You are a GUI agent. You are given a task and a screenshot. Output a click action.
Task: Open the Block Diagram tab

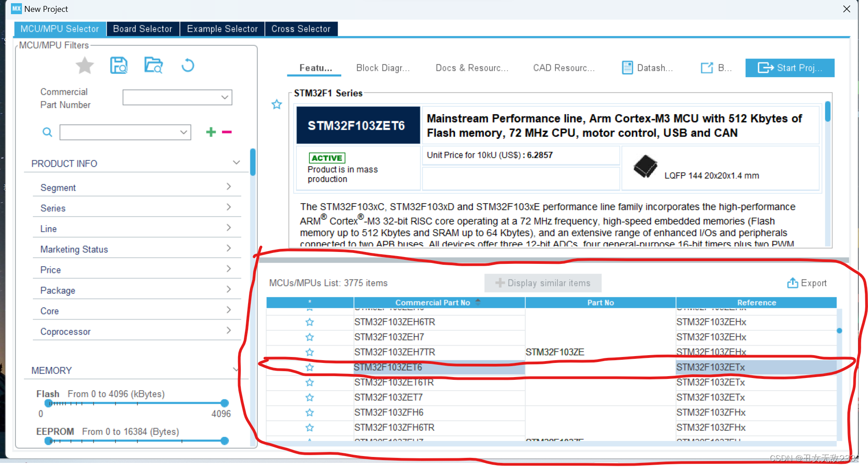click(383, 68)
